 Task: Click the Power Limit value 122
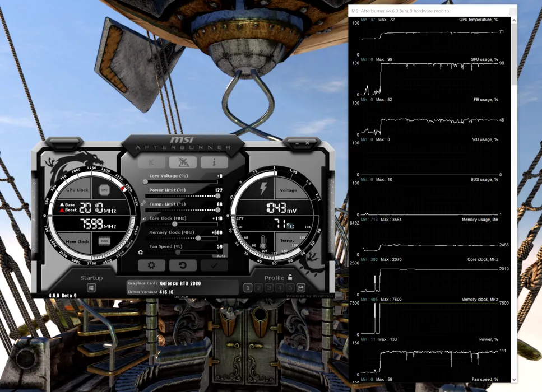click(219, 190)
